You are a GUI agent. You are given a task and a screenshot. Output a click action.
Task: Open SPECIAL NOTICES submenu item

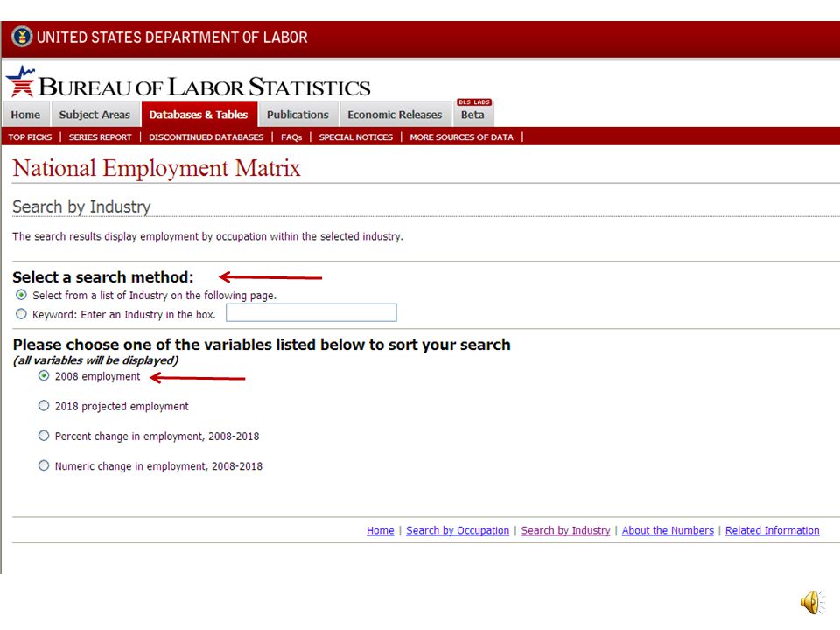356,137
